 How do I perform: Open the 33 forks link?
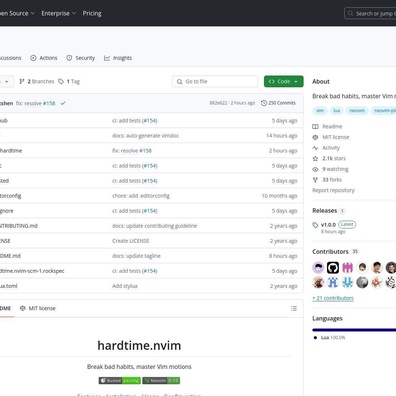[332, 180]
